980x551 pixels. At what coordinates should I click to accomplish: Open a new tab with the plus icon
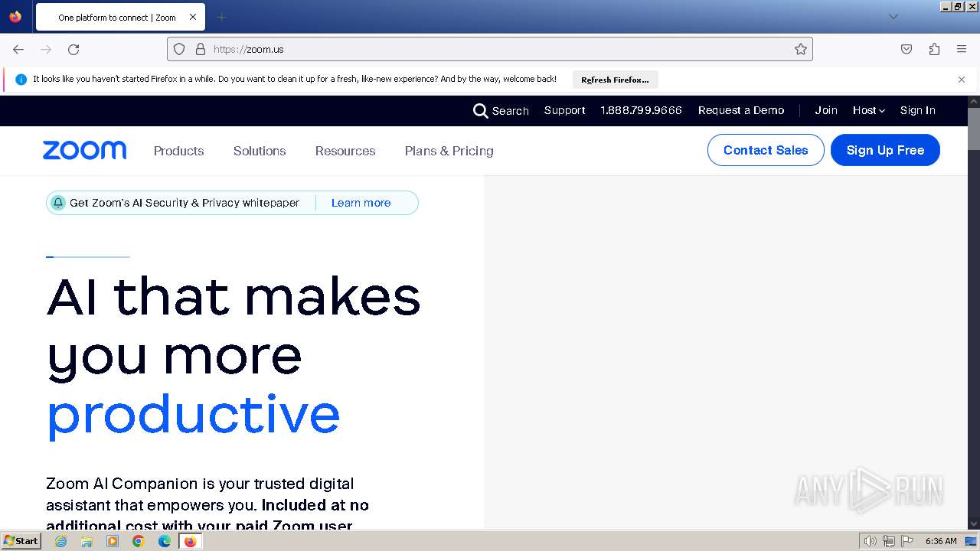tap(221, 17)
